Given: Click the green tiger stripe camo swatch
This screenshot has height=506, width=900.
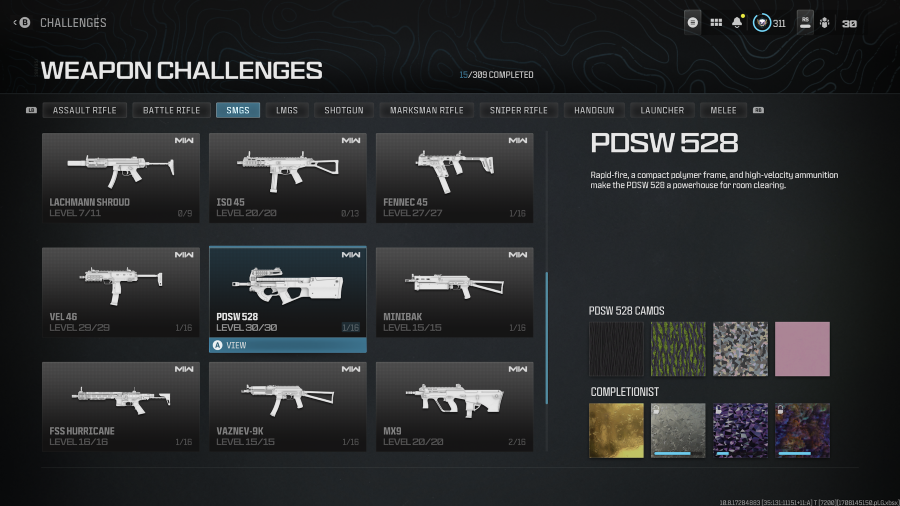Looking at the screenshot, I should [x=678, y=349].
